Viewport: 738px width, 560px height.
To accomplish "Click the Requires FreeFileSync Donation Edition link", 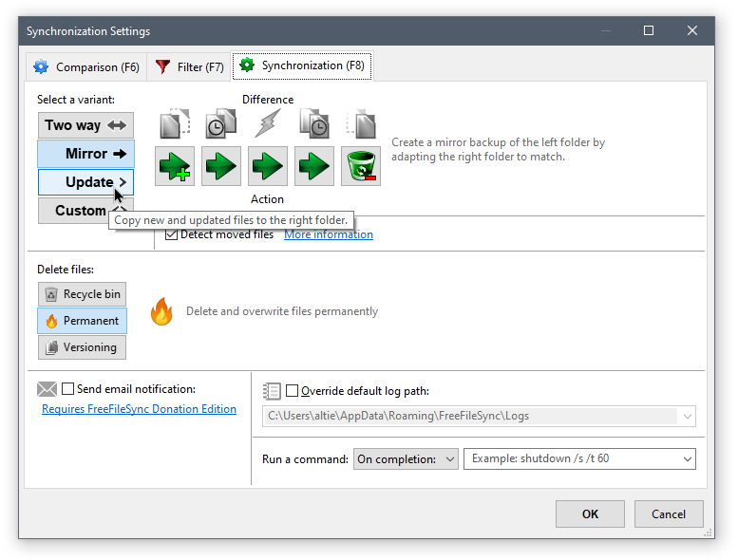I will (x=139, y=409).
